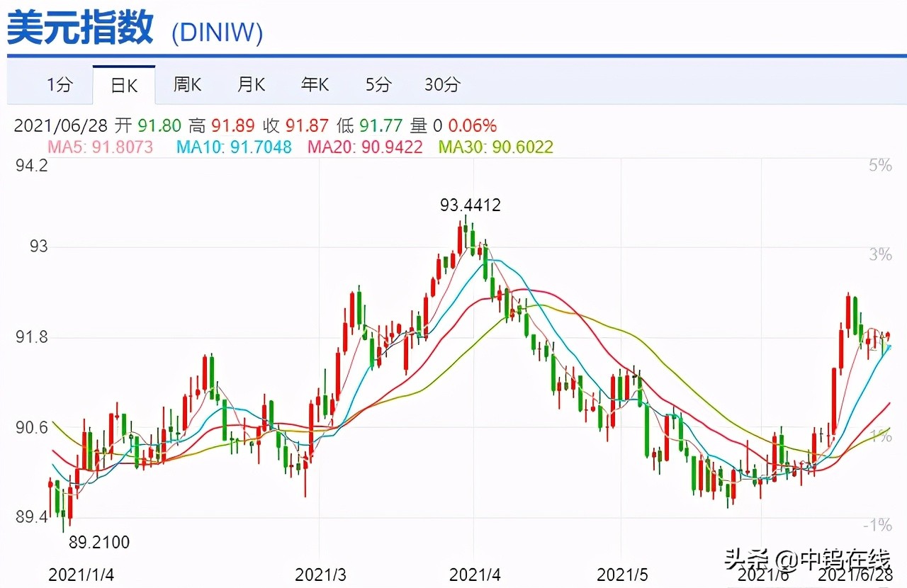Click the 2021/4 date axis label
The height and width of the screenshot is (588, 907).
pyautogui.click(x=475, y=575)
